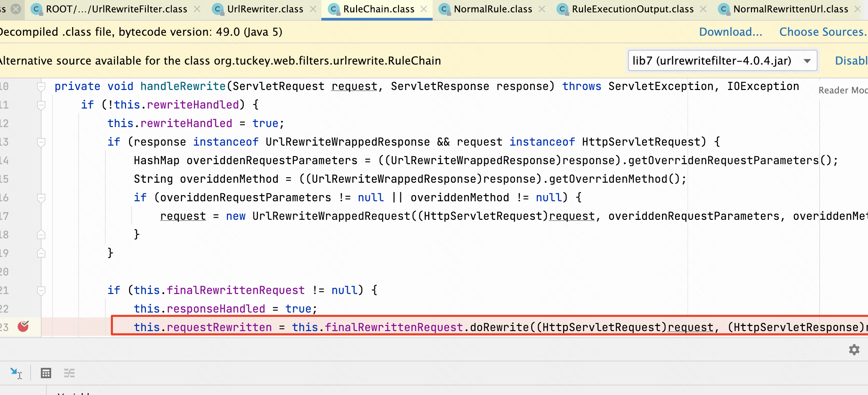This screenshot has width=868, height=395.
Task: Switch to the UrlRewriteFilter.class tab
Action: [116, 9]
